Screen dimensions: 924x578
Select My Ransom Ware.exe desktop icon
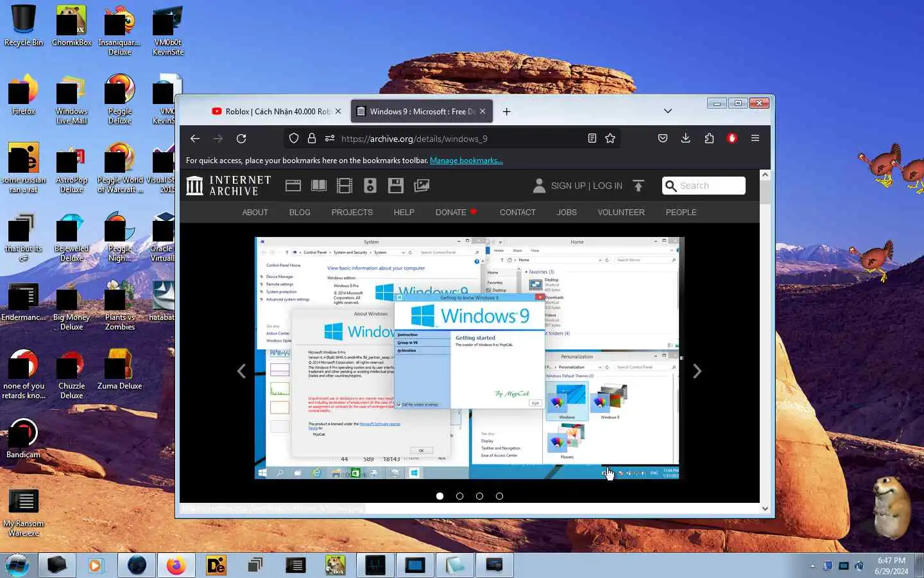coord(24,512)
